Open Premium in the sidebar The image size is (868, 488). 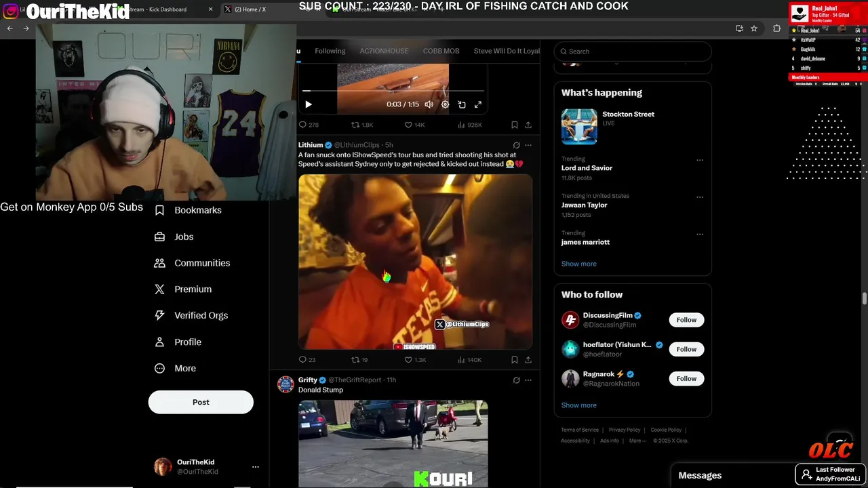(x=183, y=289)
